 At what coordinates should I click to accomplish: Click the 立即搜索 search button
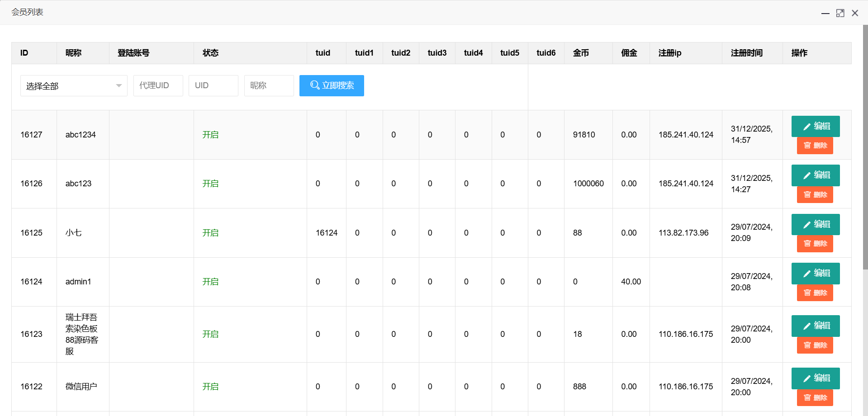click(332, 85)
